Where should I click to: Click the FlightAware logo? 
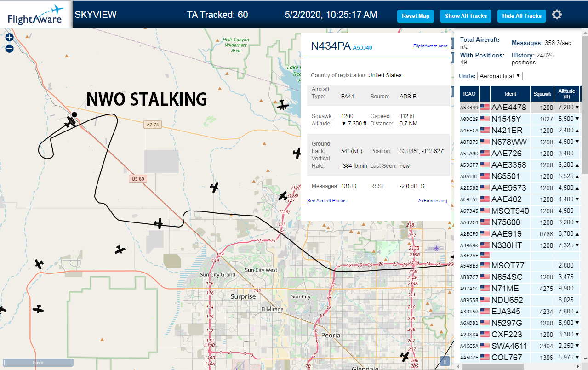(36, 14)
